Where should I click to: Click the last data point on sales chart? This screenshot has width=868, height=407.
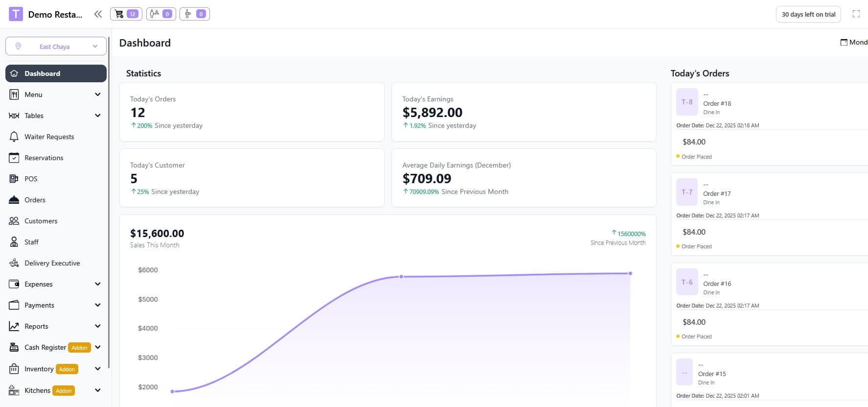[630, 273]
